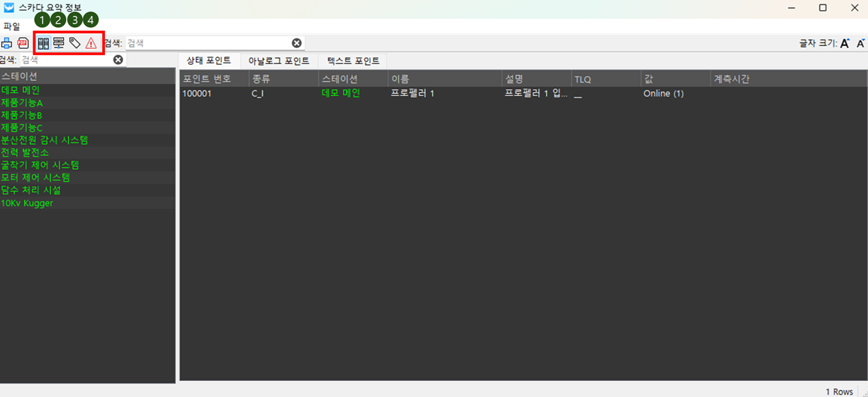
Task: Decrease font size with the smaller A icon
Action: (860, 43)
